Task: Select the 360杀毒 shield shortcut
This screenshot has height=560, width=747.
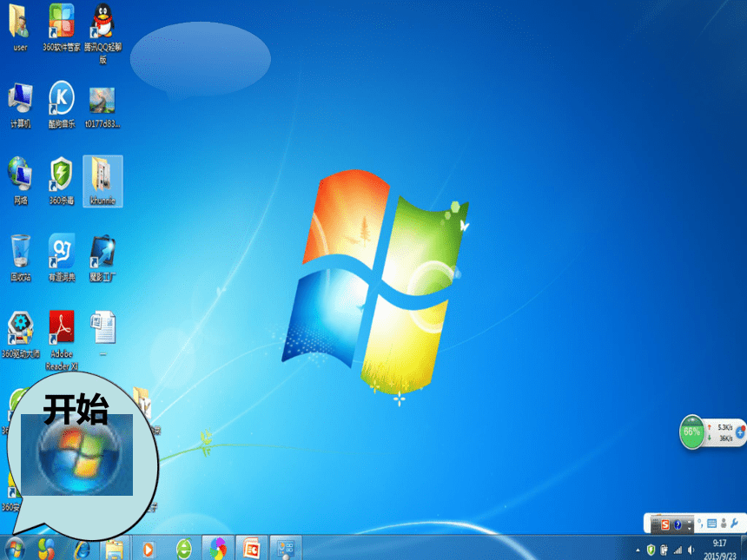Action: (x=62, y=181)
